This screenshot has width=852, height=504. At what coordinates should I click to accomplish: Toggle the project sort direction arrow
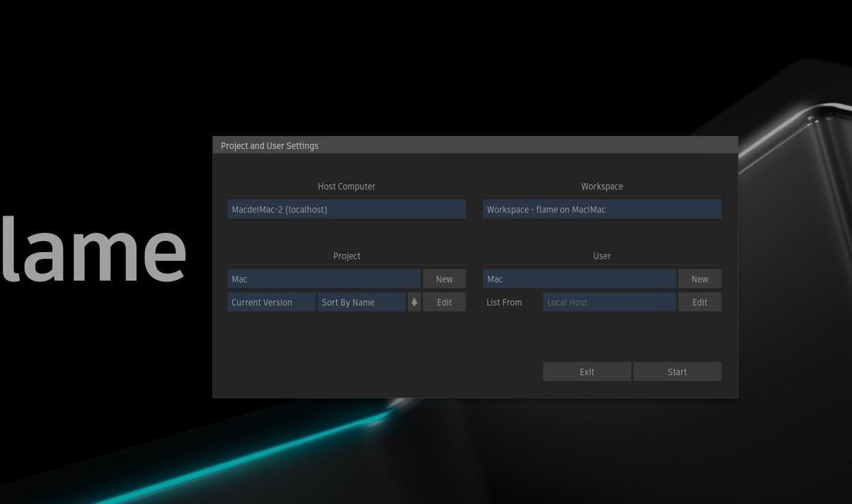pos(414,301)
